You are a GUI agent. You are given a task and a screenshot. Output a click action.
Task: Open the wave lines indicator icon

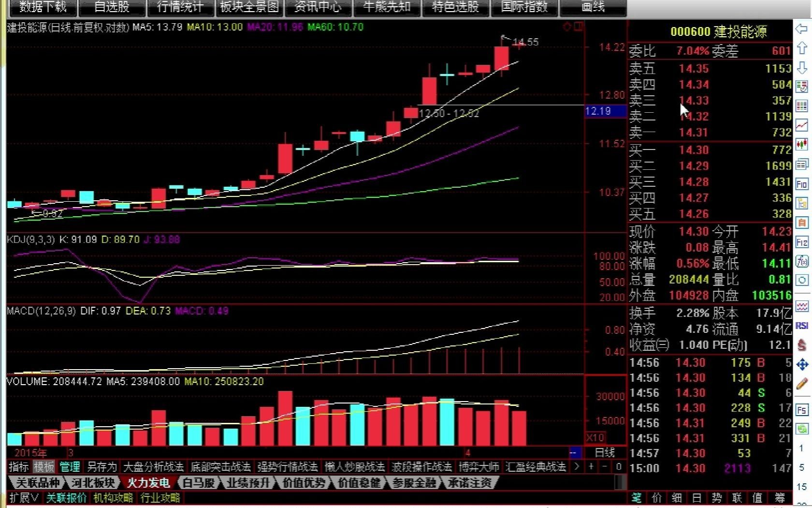(802, 306)
